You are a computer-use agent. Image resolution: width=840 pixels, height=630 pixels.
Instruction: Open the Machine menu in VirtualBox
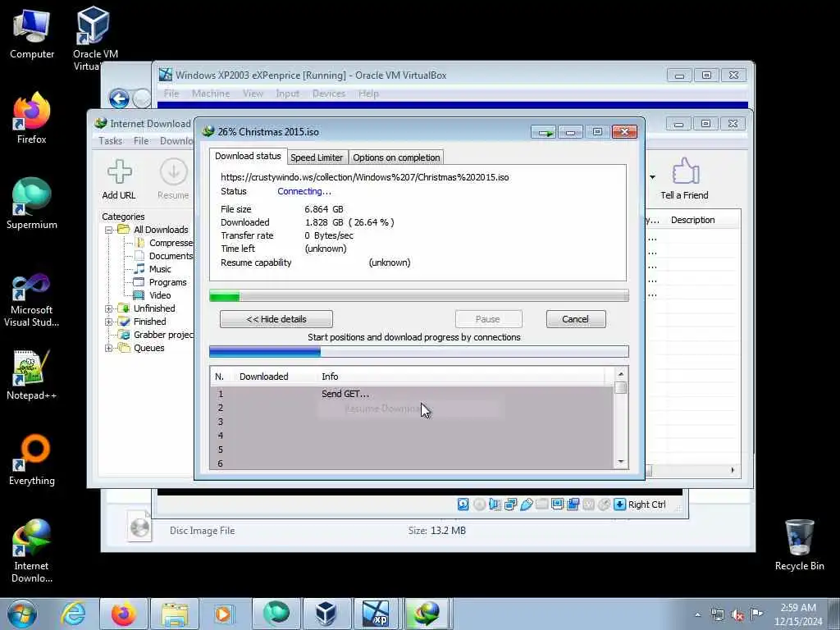point(211,94)
